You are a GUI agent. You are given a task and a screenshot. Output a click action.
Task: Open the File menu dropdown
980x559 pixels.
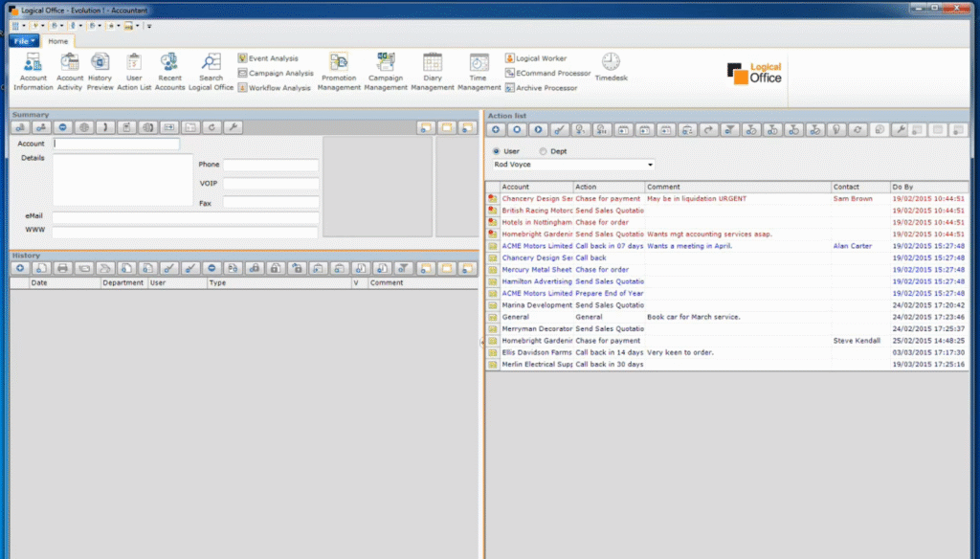(24, 41)
